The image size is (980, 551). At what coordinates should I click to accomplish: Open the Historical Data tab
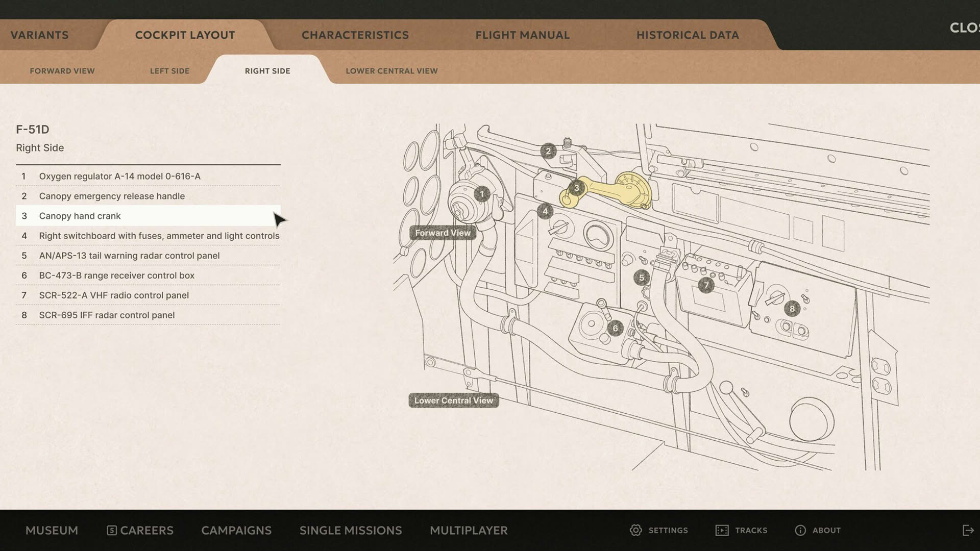(x=688, y=35)
